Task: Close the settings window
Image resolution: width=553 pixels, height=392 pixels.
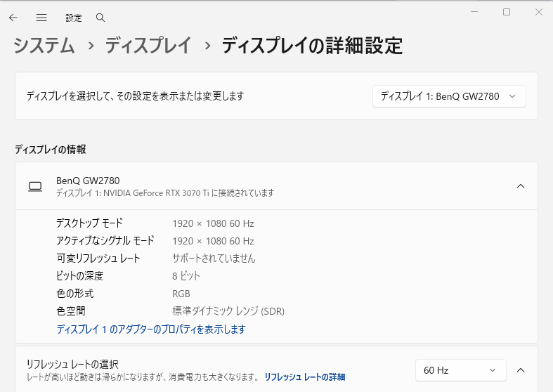Action: tap(538, 12)
